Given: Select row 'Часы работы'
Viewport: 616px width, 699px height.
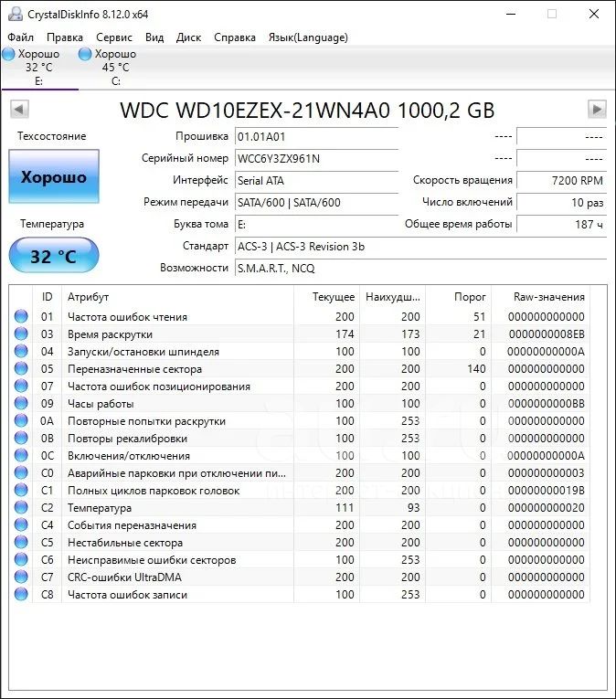Looking at the screenshot, I should pos(299,404).
